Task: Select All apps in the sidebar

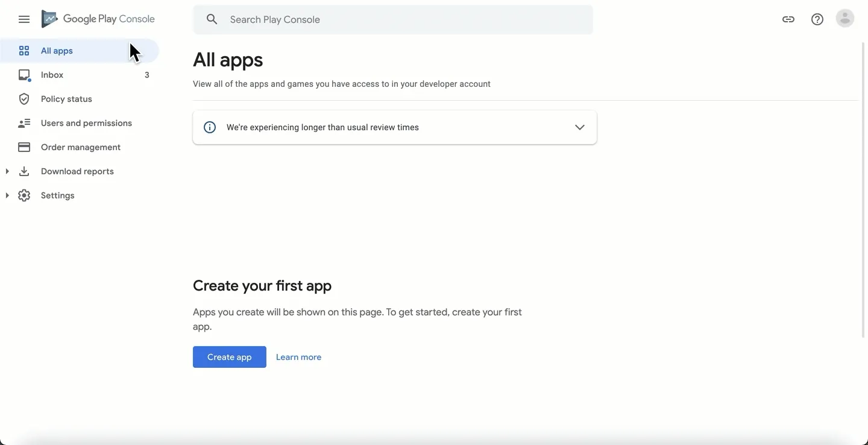Action: click(56, 51)
